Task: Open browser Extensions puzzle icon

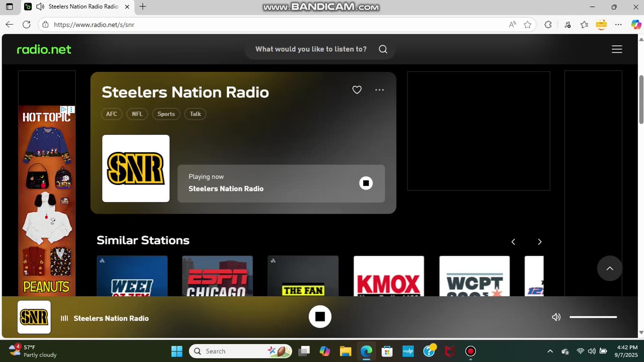Action: click(x=548, y=25)
